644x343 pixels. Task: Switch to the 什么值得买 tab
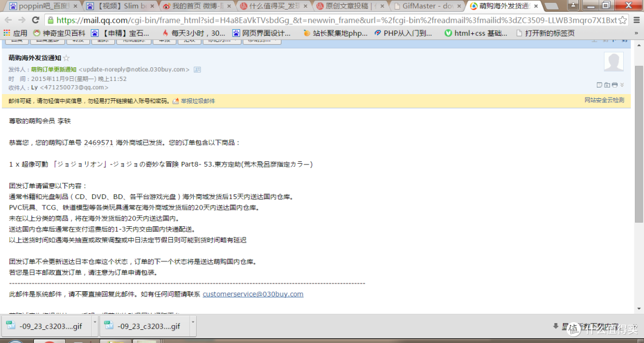[x=275, y=6]
